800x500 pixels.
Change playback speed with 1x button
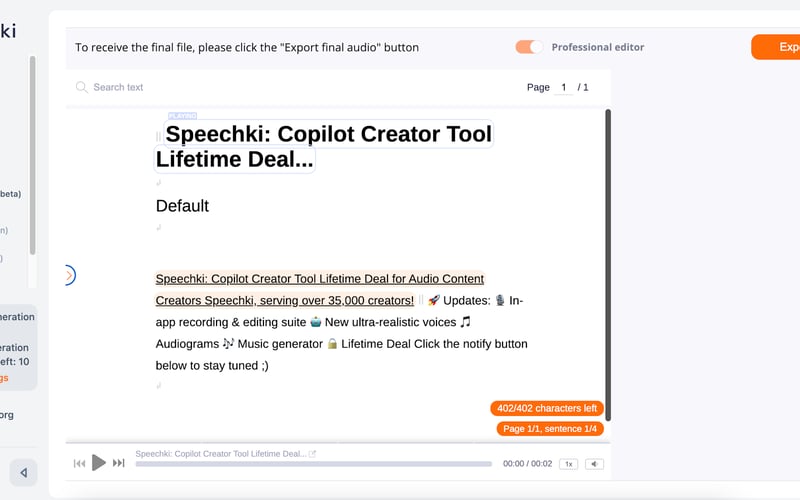[x=568, y=464]
